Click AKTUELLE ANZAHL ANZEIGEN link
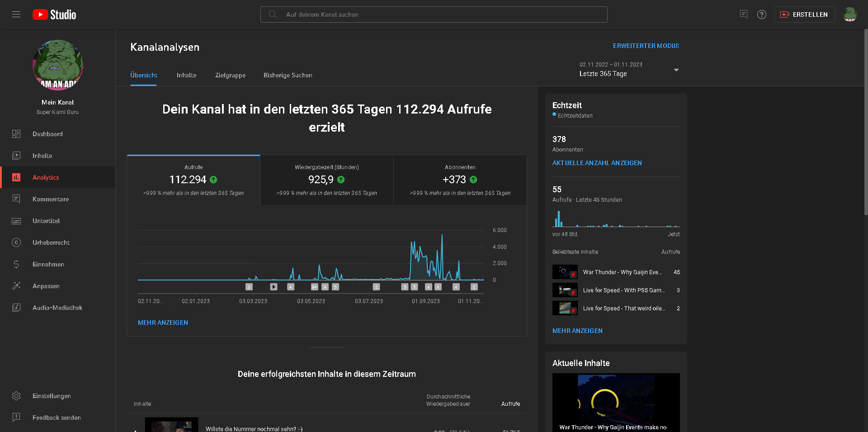 [x=597, y=163]
